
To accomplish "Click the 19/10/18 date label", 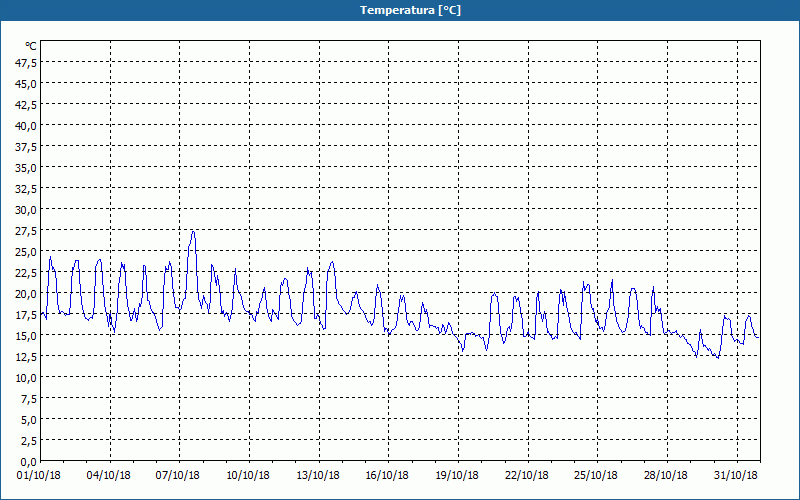I will click(x=457, y=476).
